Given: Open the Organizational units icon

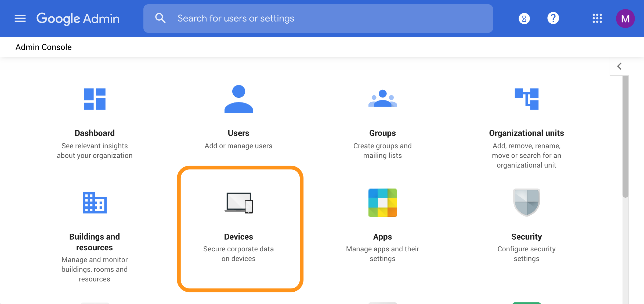Looking at the screenshot, I should tap(526, 99).
